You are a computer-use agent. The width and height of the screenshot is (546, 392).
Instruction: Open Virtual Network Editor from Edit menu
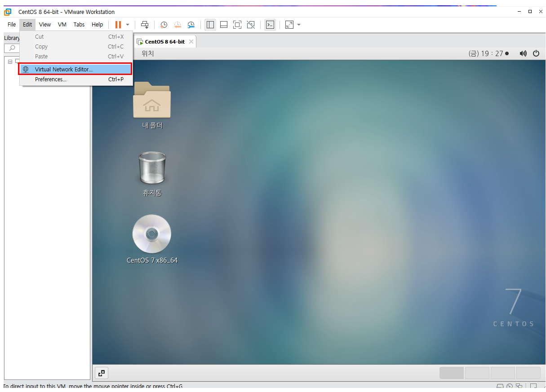75,69
